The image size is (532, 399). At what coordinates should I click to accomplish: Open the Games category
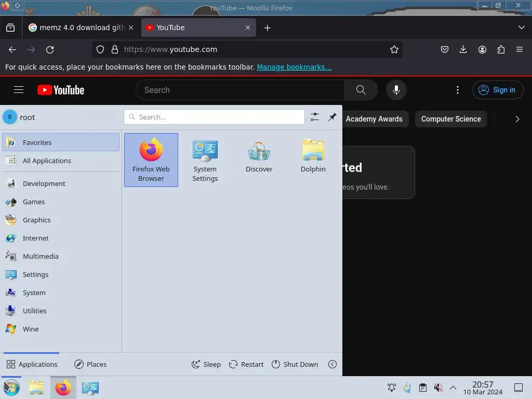(61, 202)
